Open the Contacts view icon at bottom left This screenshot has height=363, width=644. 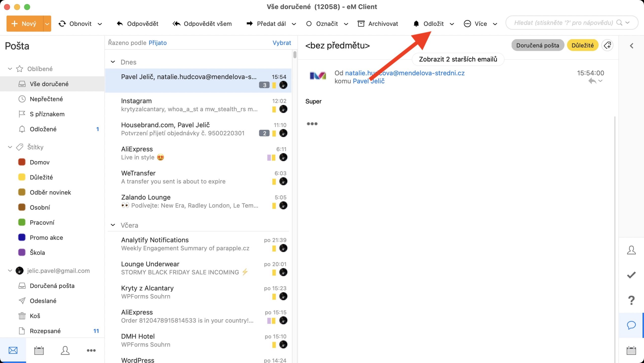[x=65, y=350]
